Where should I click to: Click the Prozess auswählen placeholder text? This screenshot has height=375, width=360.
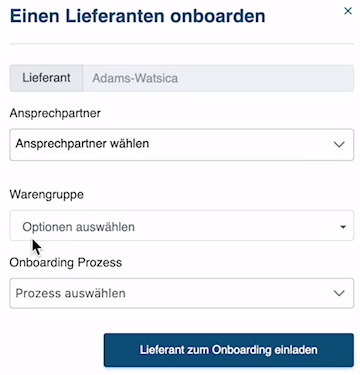tap(71, 293)
